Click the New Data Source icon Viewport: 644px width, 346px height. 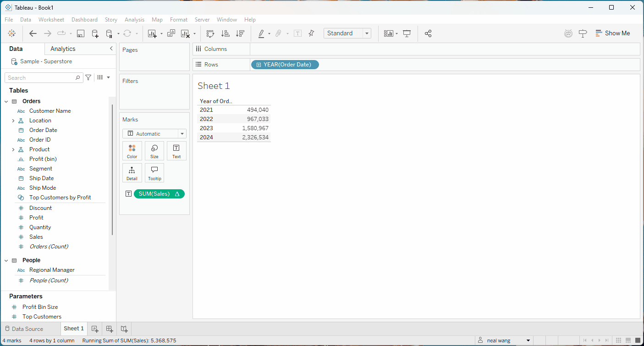click(95, 33)
